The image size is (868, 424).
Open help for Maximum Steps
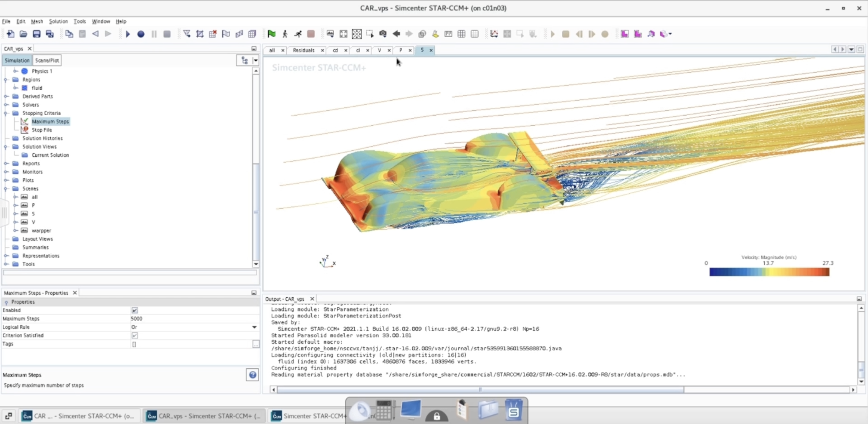click(252, 375)
